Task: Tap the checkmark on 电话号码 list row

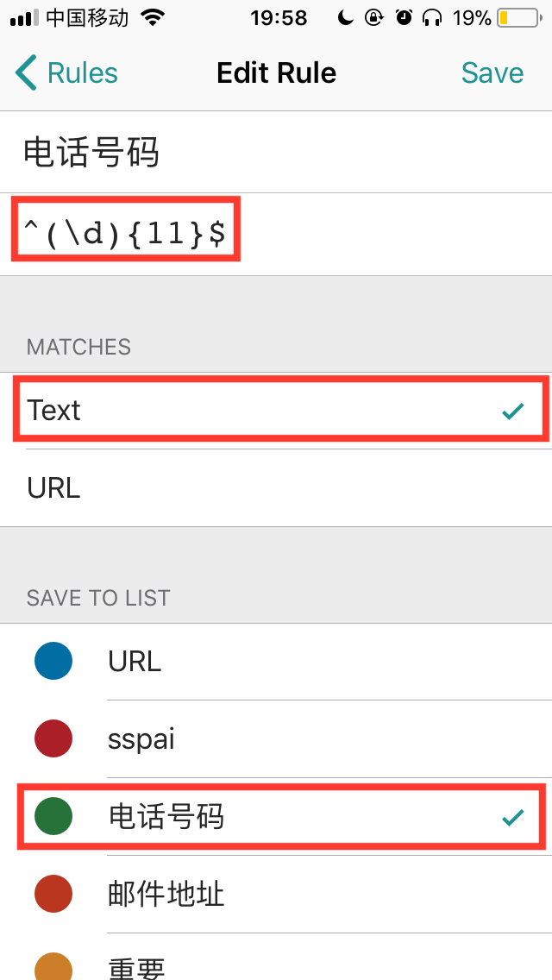Action: pos(513,817)
